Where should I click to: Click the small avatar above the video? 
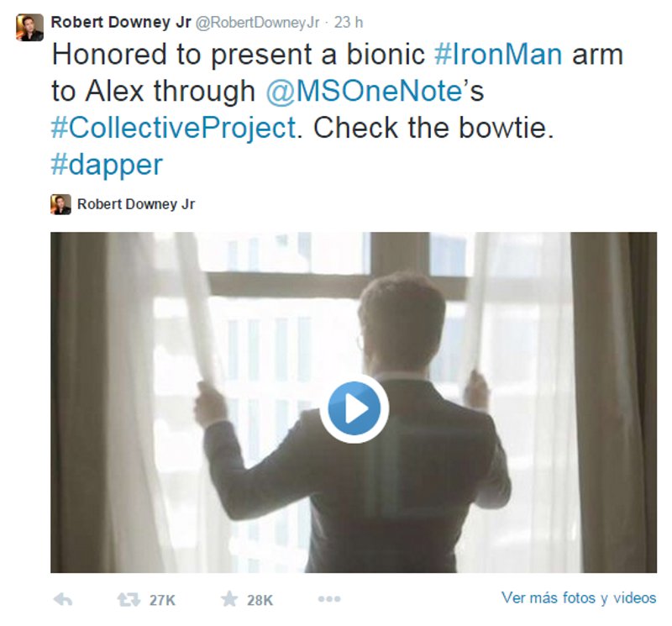(60, 204)
